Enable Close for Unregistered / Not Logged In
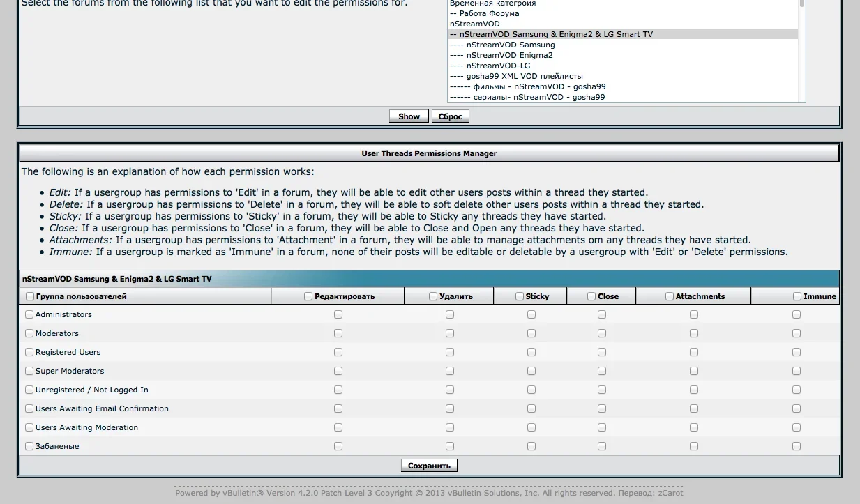 [x=602, y=390]
